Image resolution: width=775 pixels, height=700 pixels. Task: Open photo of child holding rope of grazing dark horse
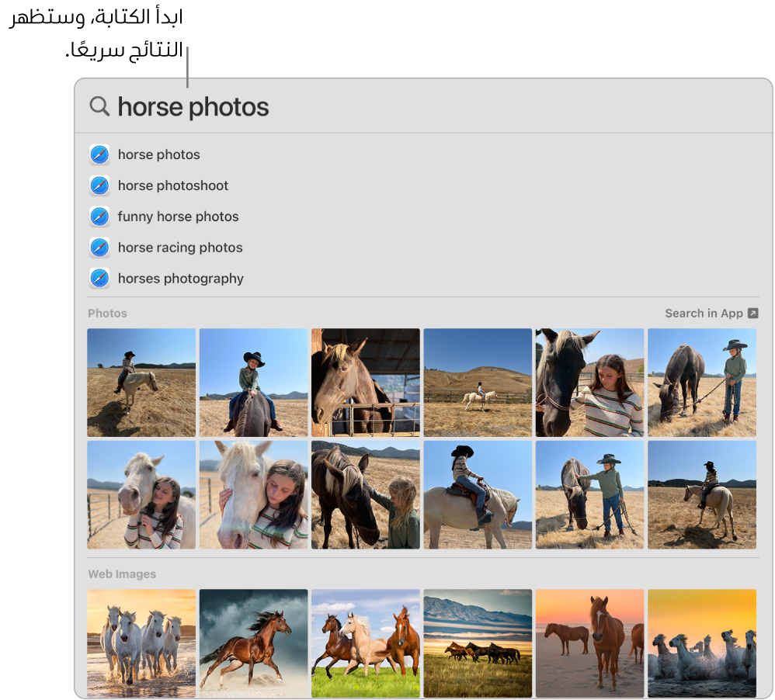(x=702, y=383)
